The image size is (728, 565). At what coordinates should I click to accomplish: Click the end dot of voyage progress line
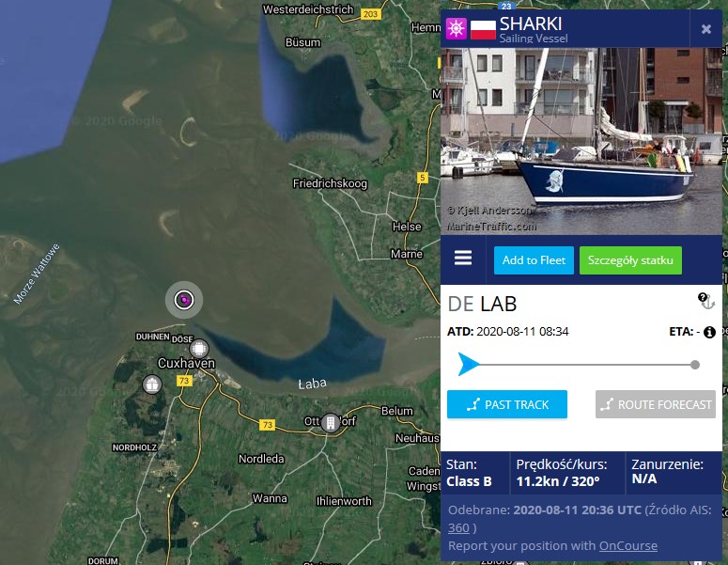pyautogui.click(x=694, y=365)
